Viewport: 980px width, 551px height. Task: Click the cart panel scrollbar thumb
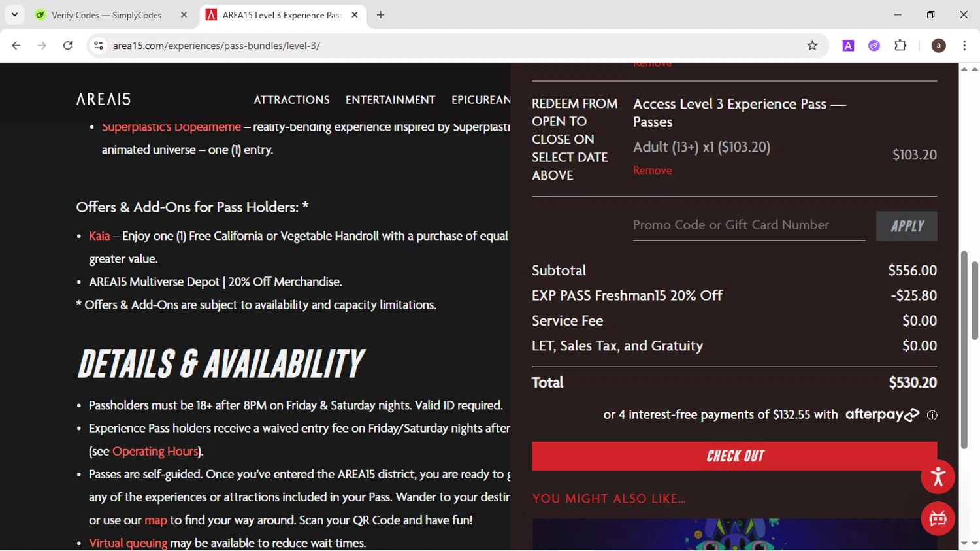tap(964, 350)
